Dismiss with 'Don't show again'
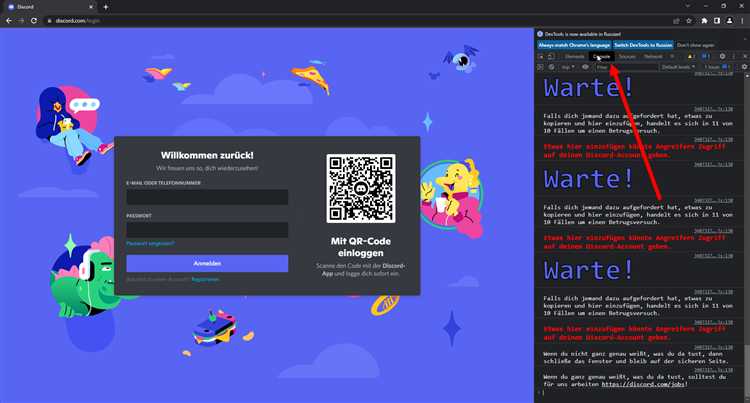The height and width of the screenshot is (403, 750). click(x=695, y=45)
